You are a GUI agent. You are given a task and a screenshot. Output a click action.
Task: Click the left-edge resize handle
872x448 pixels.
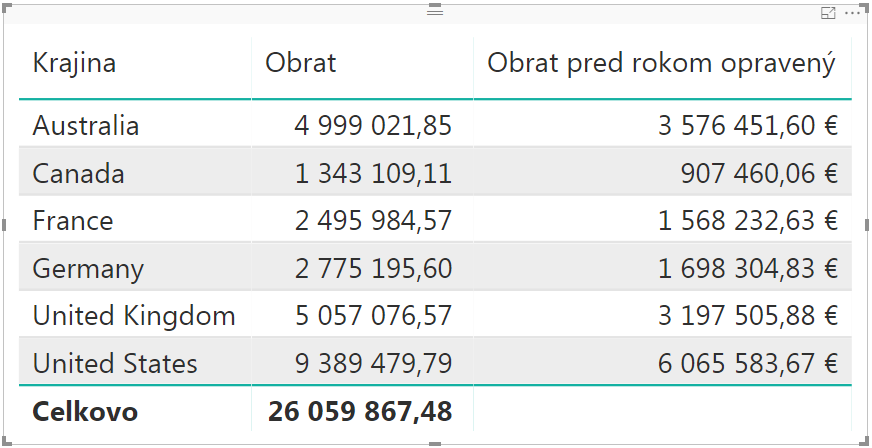4,226
